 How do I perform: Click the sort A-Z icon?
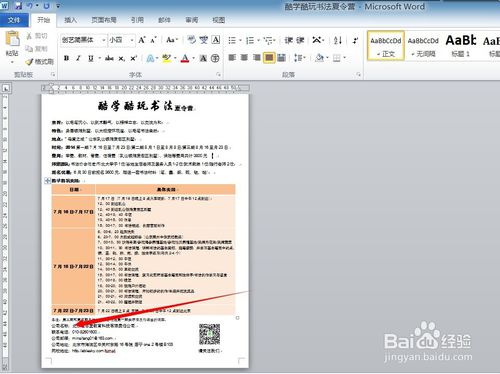tap(338, 40)
